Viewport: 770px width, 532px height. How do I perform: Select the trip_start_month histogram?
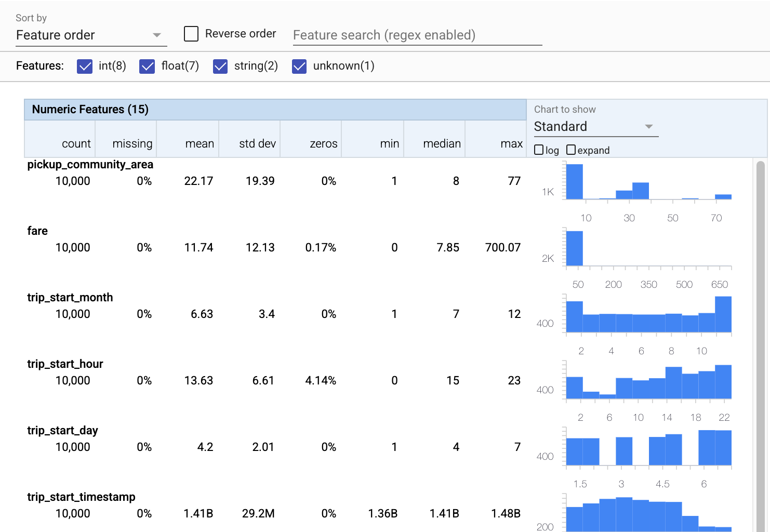click(648, 315)
